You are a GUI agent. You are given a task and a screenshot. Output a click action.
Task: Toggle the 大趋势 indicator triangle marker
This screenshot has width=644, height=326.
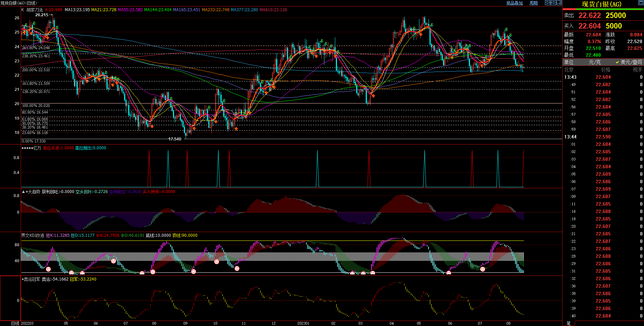tap(23, 192)
